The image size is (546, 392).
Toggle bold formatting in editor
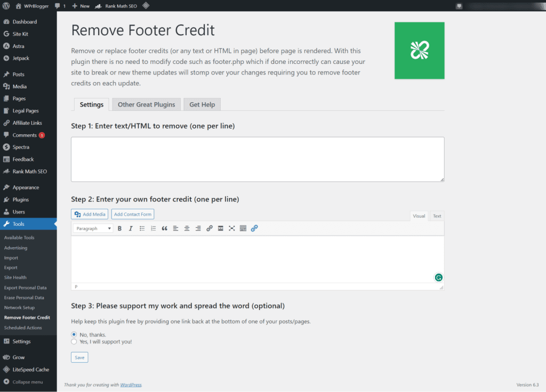point(119,228)
